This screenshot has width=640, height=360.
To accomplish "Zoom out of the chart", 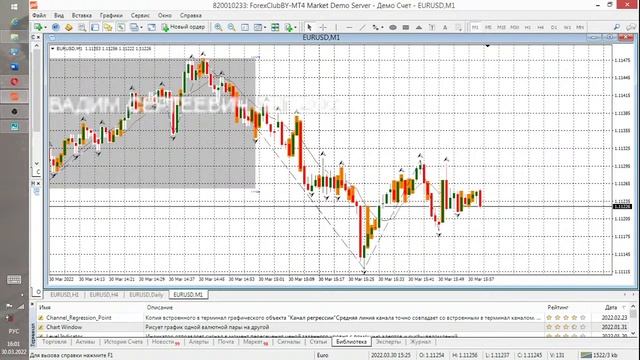I will (x=231, y=27).
